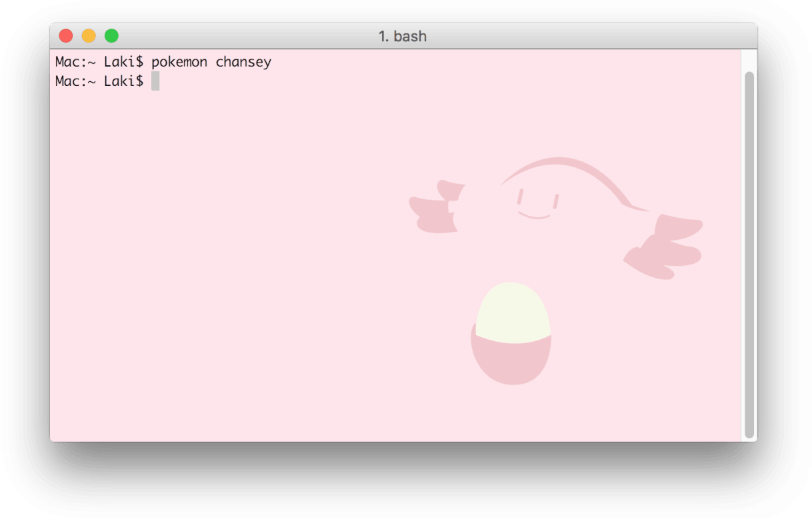Click Chansey's left hair tuft
The width and height of the screenshot is (812, 519).
pos(437,207)
